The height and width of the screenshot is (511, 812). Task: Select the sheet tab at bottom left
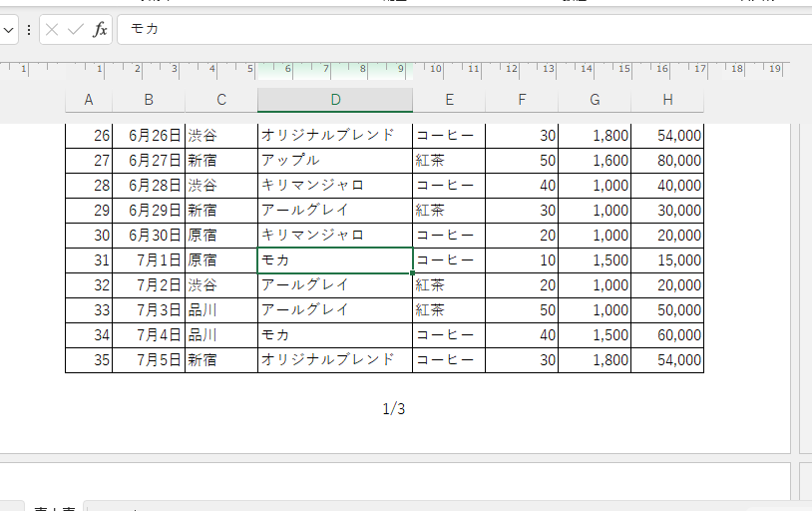[55, 508]
